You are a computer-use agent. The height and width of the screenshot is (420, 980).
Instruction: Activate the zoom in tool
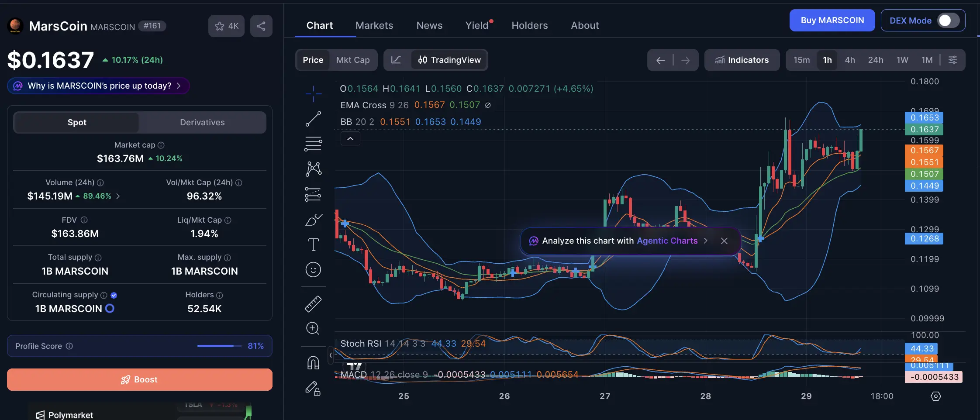313,328
